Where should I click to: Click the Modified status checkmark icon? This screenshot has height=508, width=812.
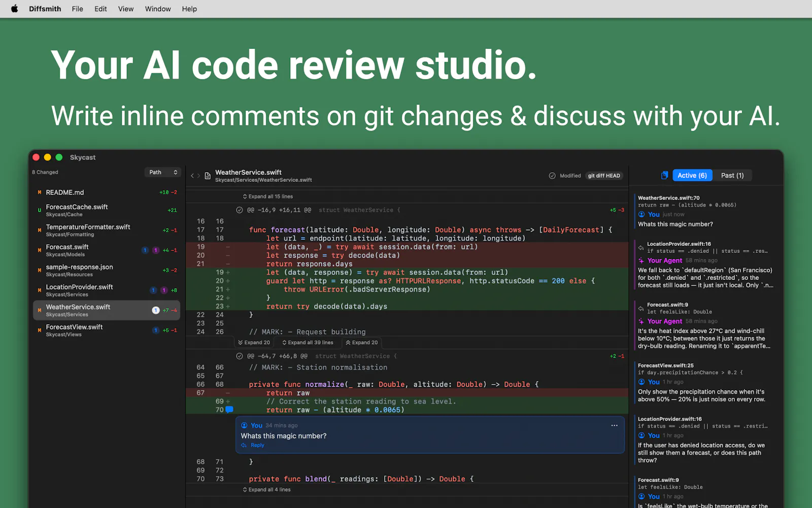click(x=552, y=176)
